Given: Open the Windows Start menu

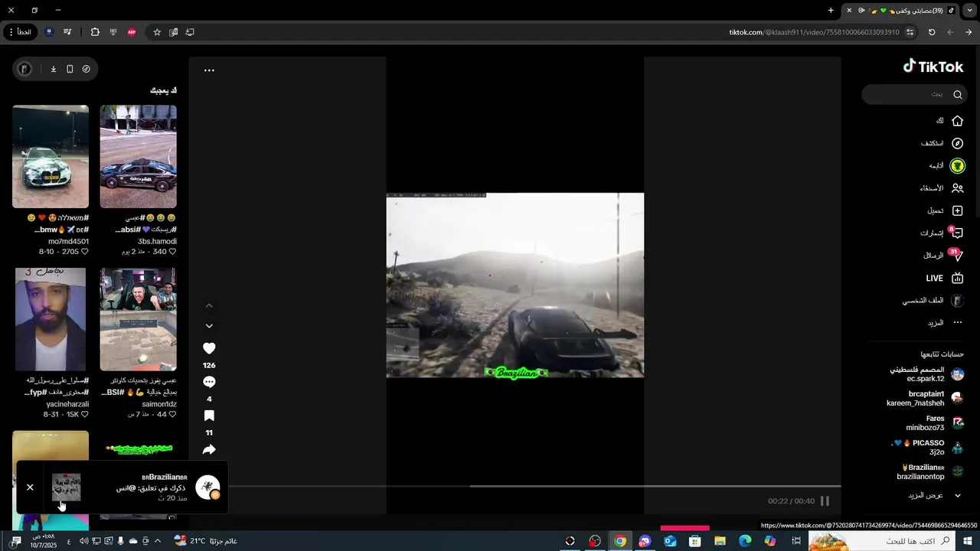Looking at the screenshot, I should tap(969, 541).
